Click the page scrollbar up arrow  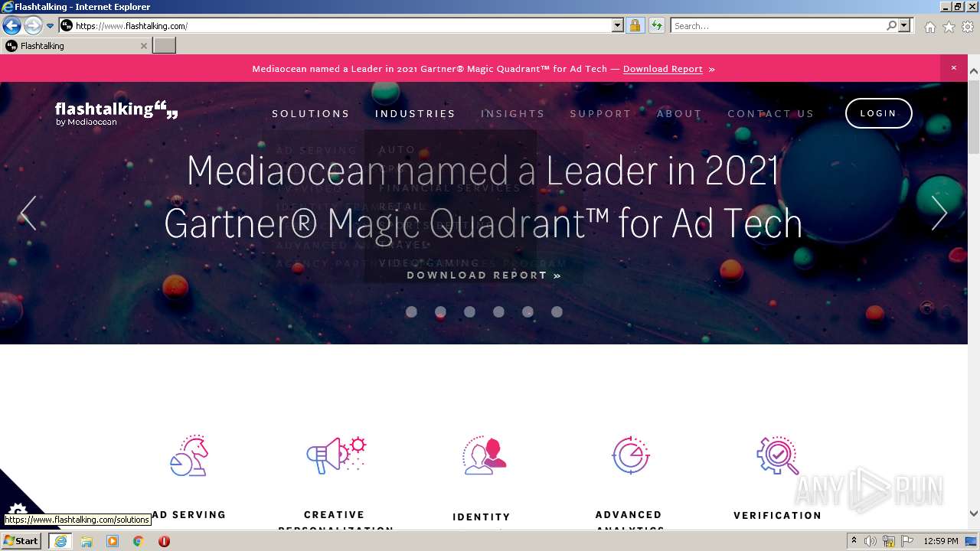(973, 71)
